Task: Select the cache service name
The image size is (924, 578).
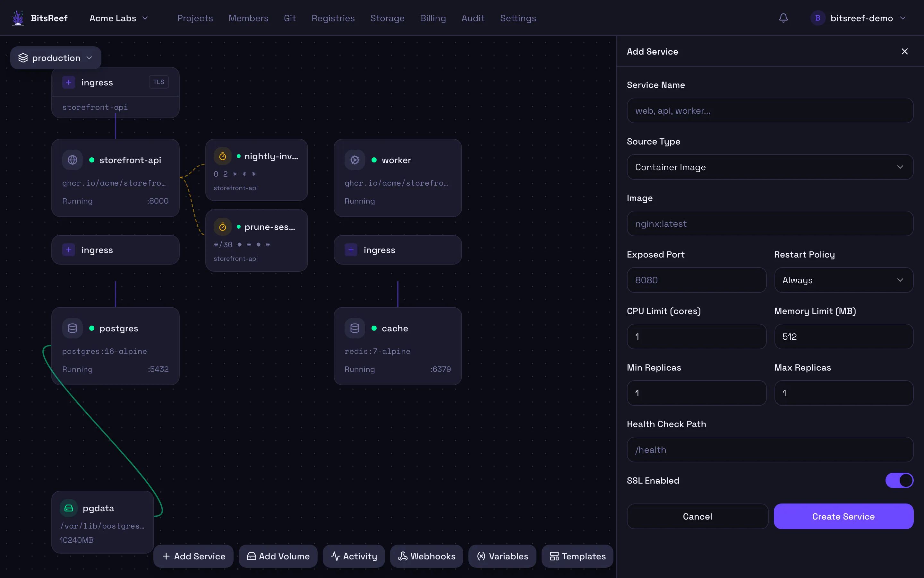Action: click(395, 328)
